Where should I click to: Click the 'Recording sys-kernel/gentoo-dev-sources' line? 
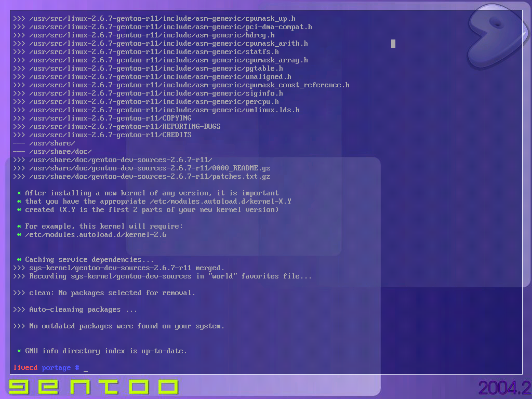163,276
